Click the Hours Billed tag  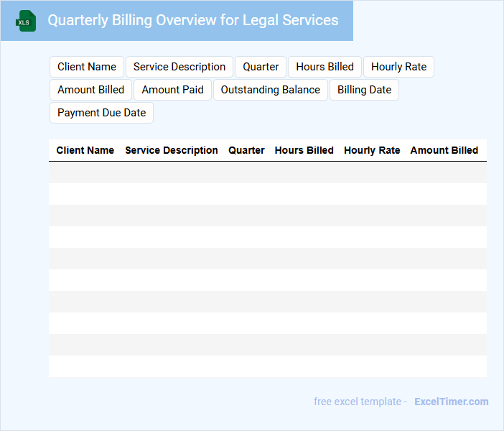pos(325,67)
